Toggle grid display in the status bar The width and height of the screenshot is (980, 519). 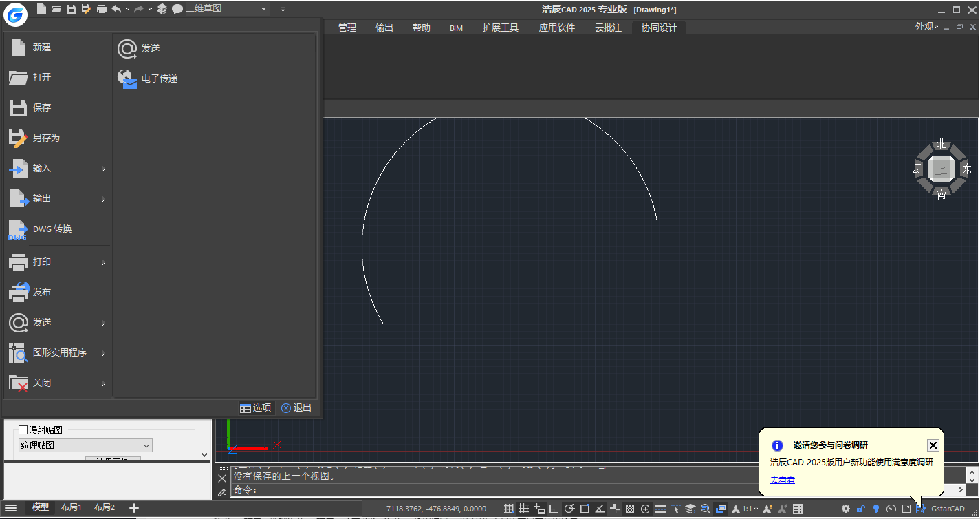coord(523,508)
